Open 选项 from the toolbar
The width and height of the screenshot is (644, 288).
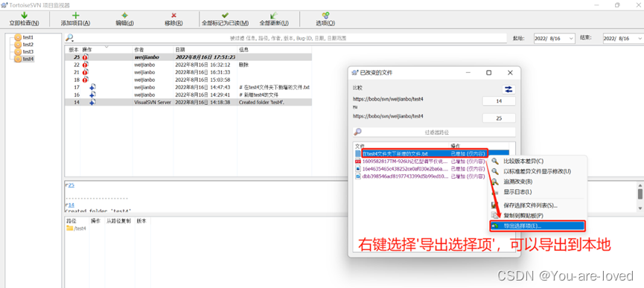pos(325,19)
